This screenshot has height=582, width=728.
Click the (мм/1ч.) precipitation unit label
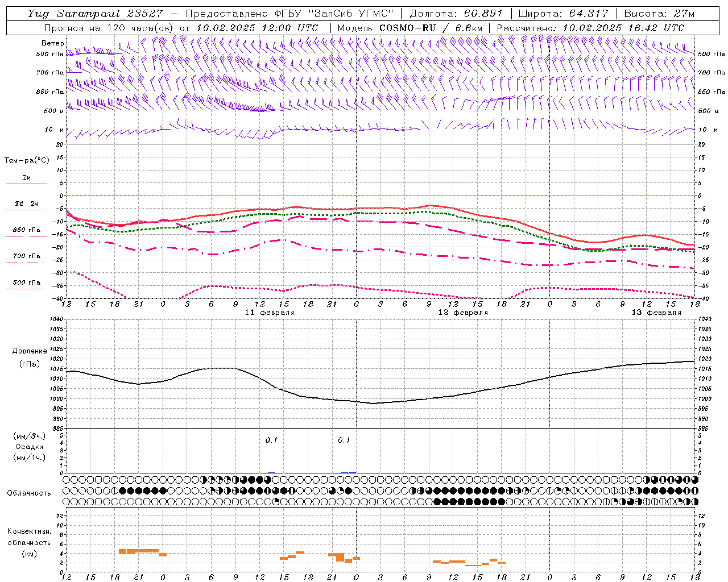tap(30, 458)
